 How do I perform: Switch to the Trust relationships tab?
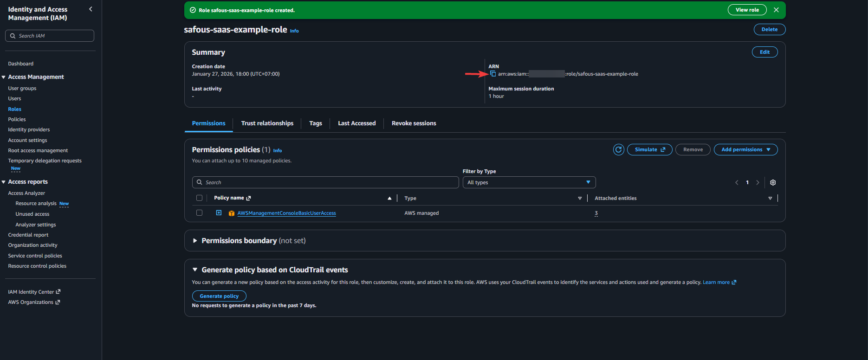pyautogui.click(x=267, y=123)
